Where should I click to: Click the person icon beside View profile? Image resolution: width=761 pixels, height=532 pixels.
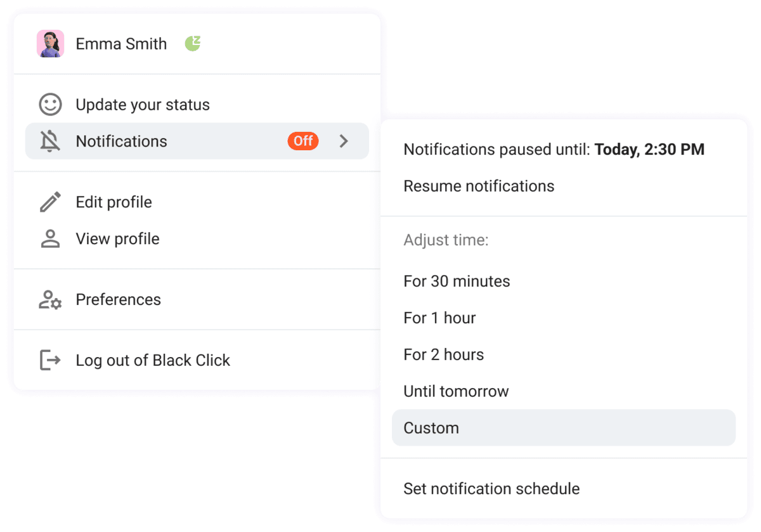[x=51, y=238]
